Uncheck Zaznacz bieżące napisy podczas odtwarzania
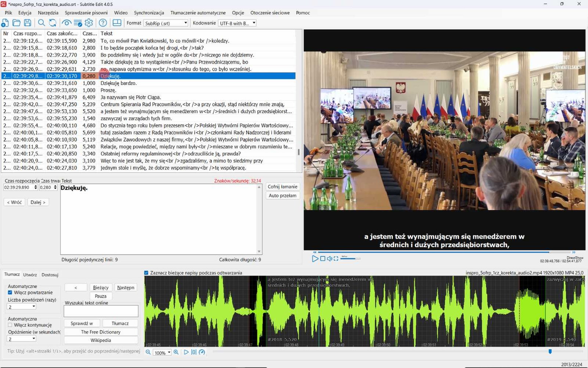Screen dimensions: 588x368 coord(146,273)
